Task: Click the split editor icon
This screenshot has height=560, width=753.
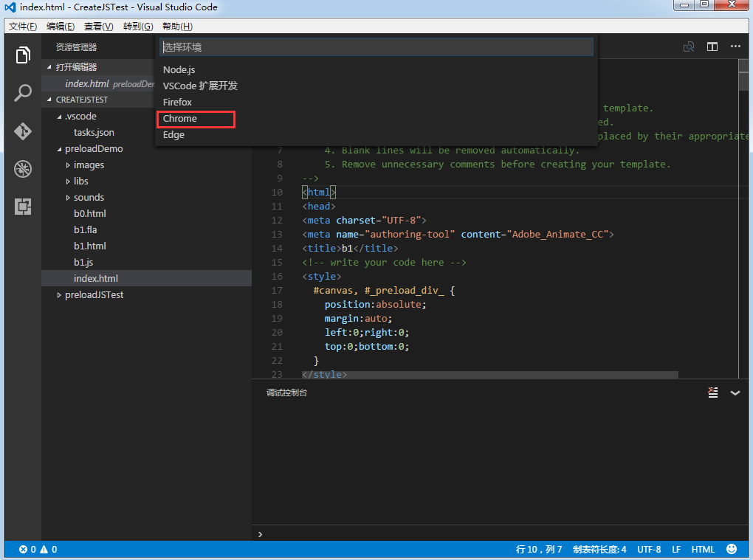Action: click(712, 46)
